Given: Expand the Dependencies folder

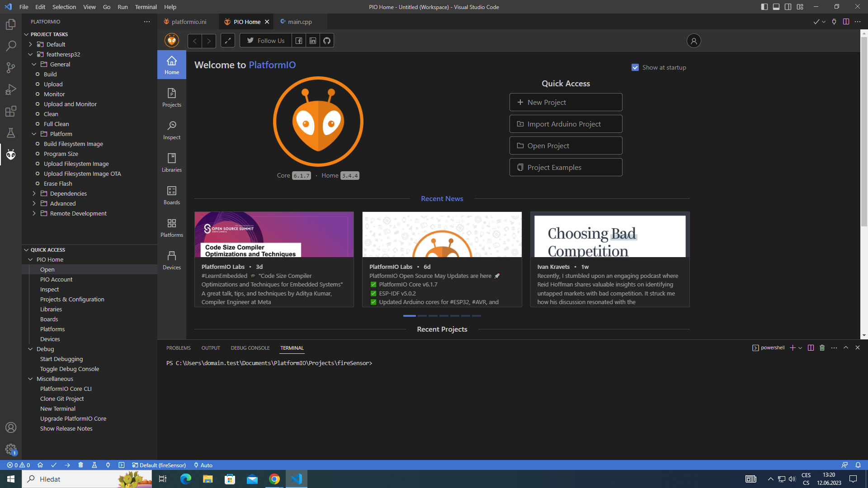Looking at the screenshot, I should [x=34, y=193].
